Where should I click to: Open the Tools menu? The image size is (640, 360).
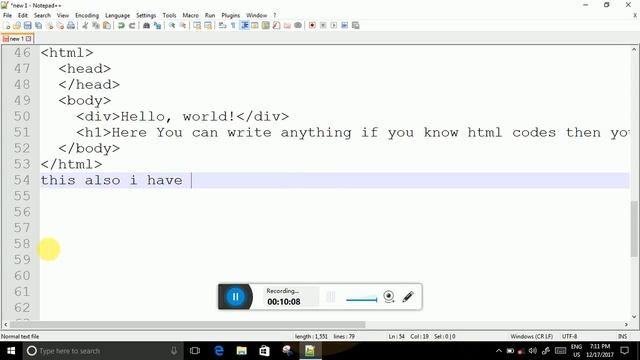(x=169, y=15)
